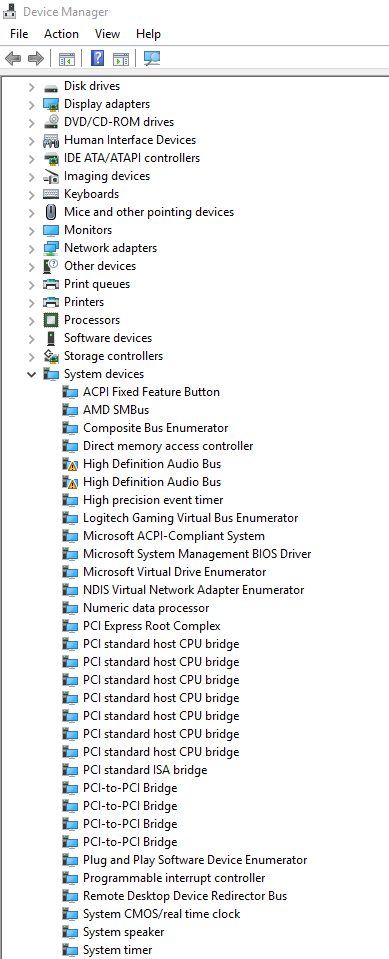Viewport: 389px width, 959px height.
Task: Expand the Network adapters category
Action: pyautogui.click(x=31, y=248)
